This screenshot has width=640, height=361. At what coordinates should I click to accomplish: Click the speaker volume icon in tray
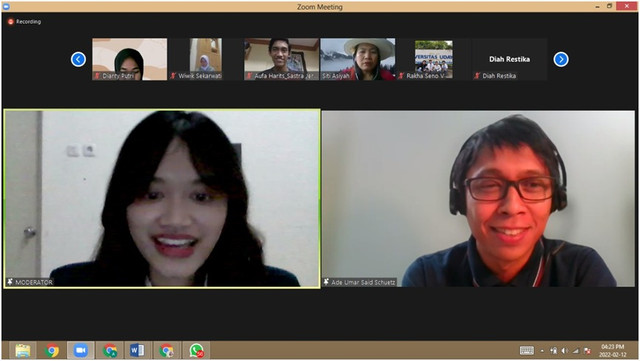tap(565, 350)
